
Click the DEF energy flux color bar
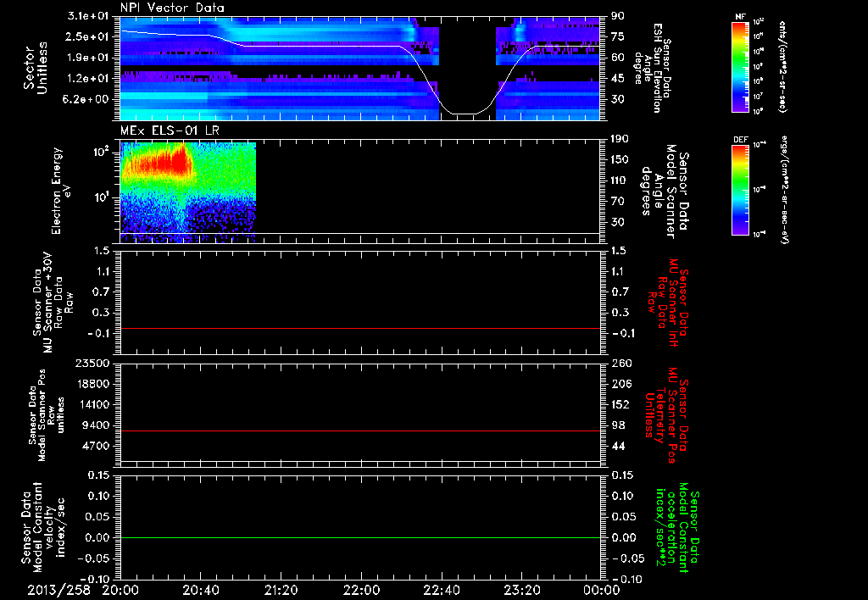pyautogui.click(x=740, y=190)
